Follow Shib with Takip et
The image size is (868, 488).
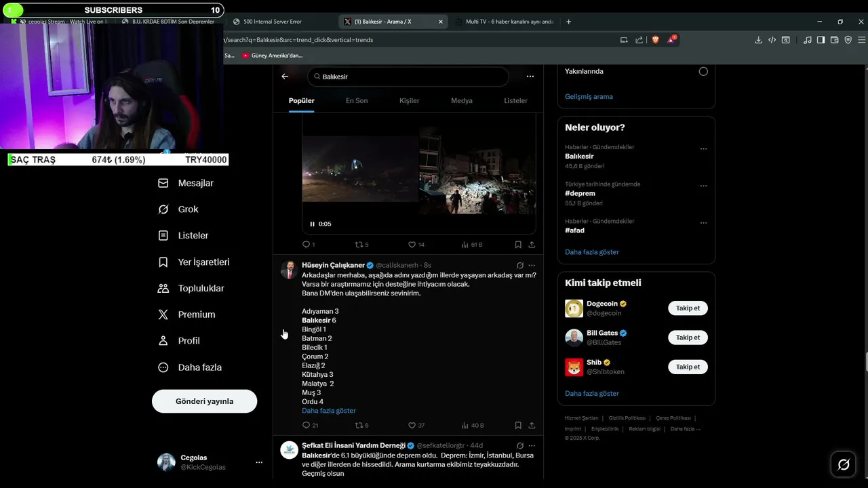point(688,367)
